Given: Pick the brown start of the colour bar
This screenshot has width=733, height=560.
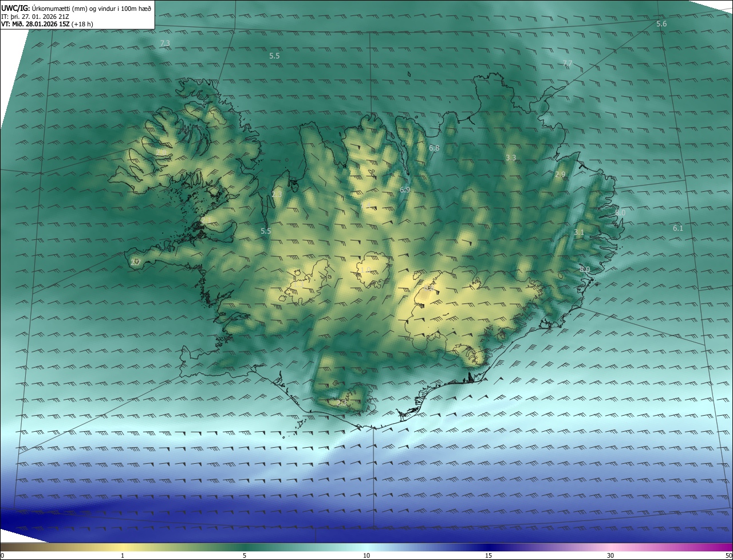Looking at the screenshot, I should tap(7, 547).
